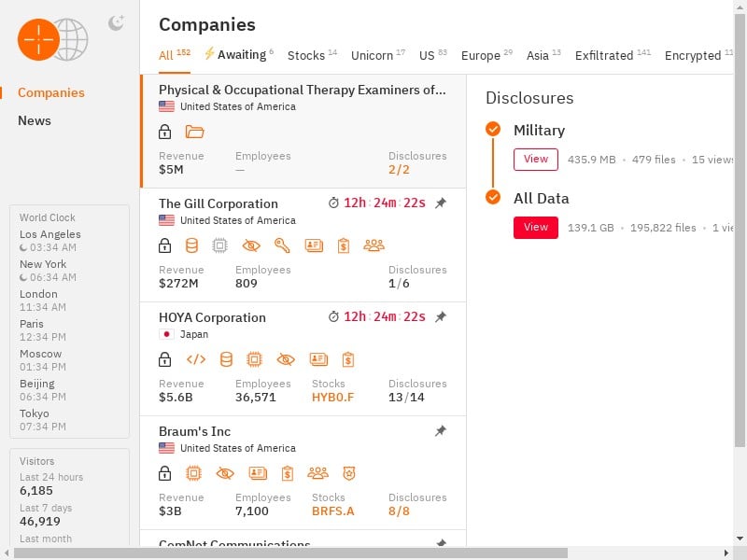This screenshot has height=560, width=747.
Task: Click finance clipboard icon on HOYA Corporation
Action: pos(348,359)
